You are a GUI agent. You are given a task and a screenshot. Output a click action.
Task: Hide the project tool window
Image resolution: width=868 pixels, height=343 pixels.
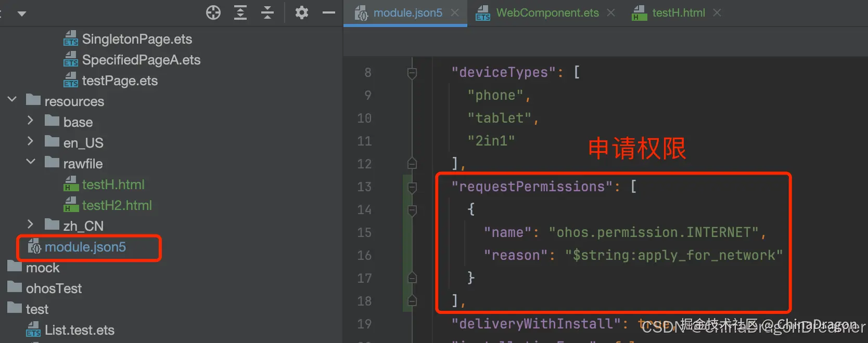(329, 12)
